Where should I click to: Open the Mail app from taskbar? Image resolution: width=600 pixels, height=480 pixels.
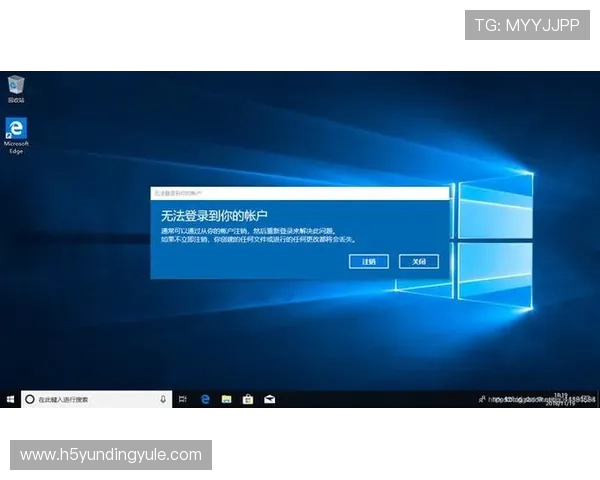click(x=269, y=399)
